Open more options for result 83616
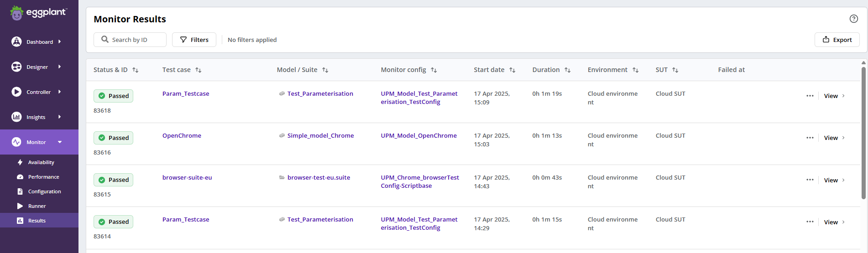868x253 pixels. [x=810, y=138]
